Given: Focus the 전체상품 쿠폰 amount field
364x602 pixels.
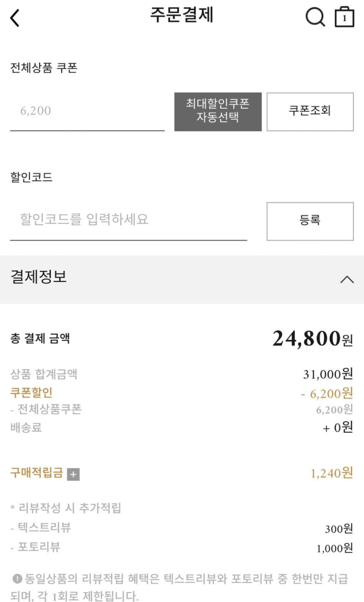Looking at the screenshot, I should click(x=87, y=111).
